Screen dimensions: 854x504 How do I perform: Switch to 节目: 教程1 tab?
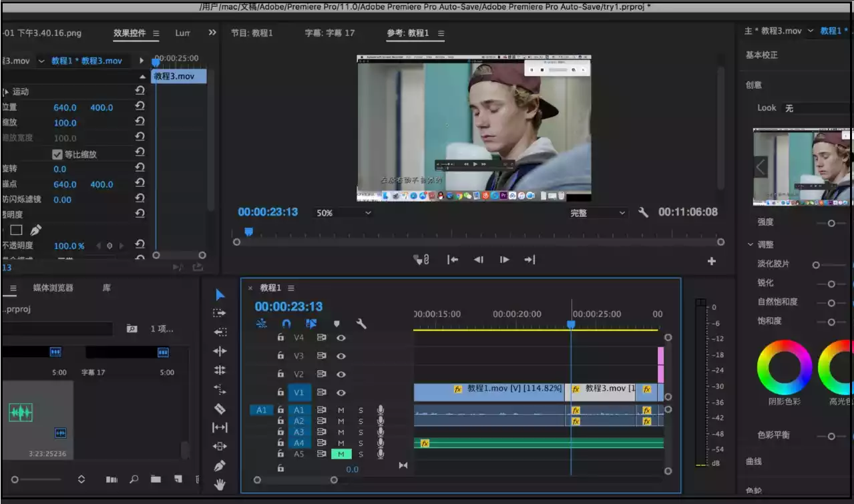(252, 33)
